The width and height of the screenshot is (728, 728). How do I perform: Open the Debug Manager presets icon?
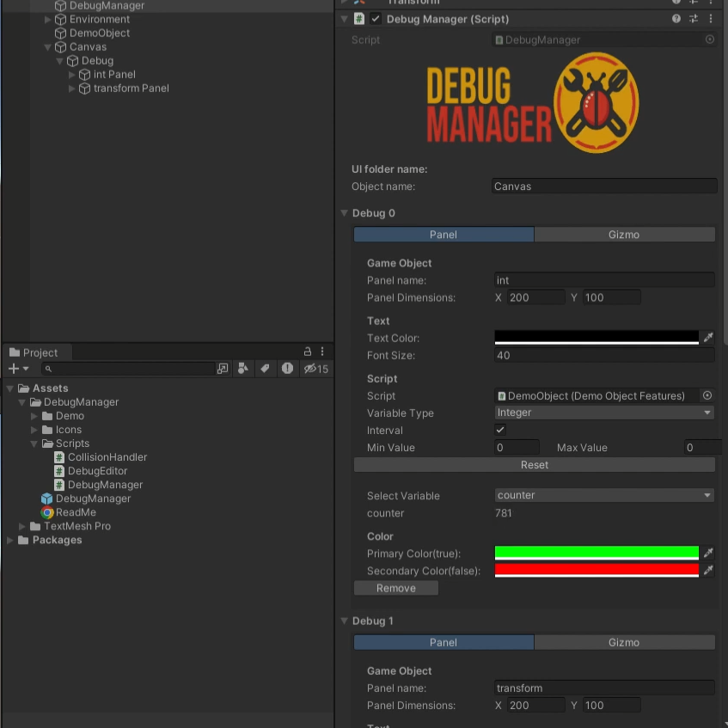pyautogui.click(x=694, y=19)
